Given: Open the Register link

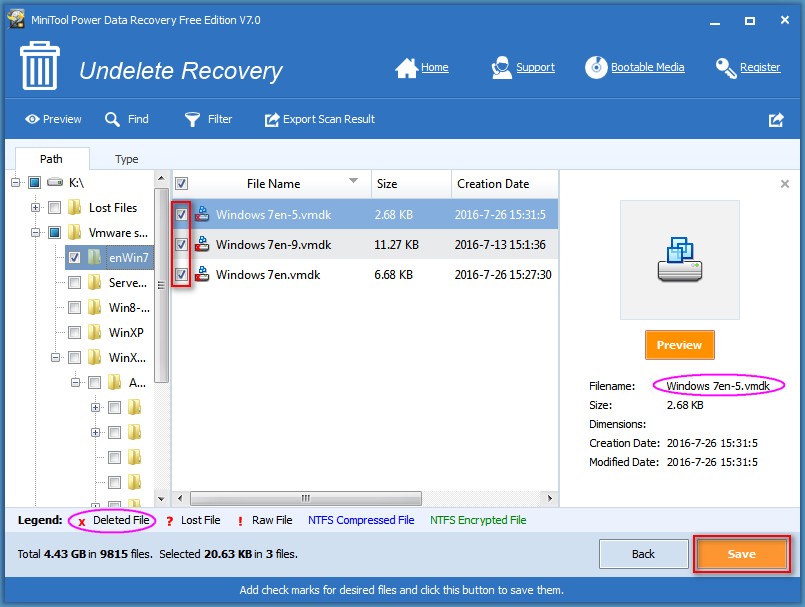Looking at the screenshot, I should tap(760, 67).
